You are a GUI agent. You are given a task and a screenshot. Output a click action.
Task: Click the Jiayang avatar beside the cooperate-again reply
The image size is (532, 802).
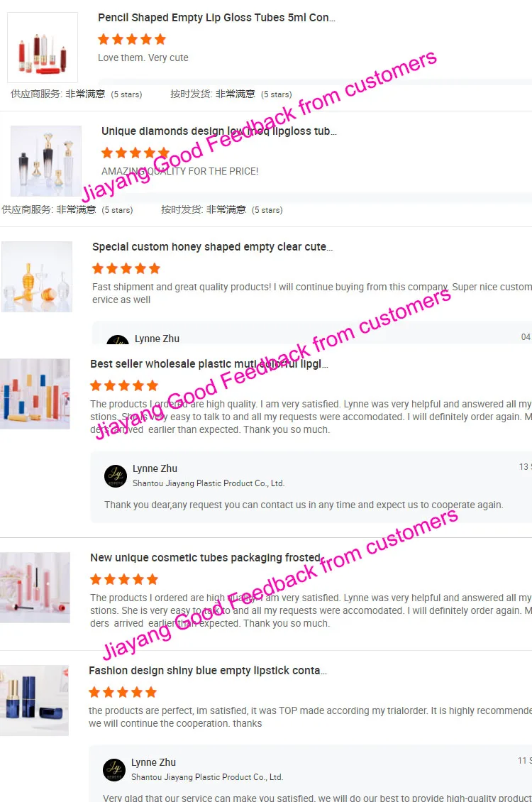116,476
